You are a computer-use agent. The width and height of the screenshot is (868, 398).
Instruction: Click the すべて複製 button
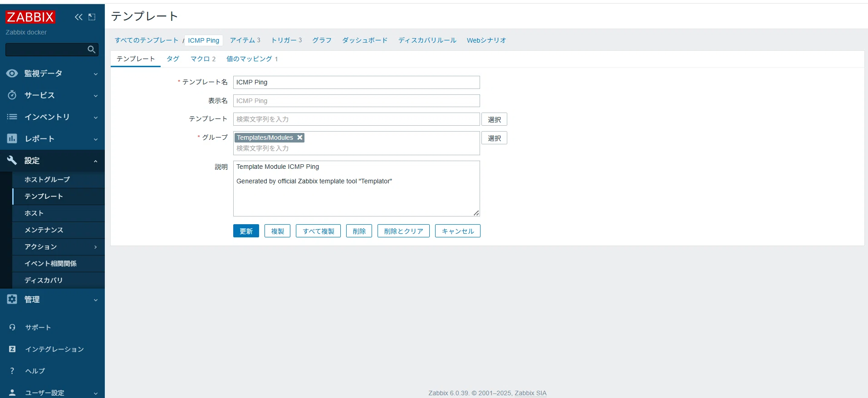tap(318, 231)
